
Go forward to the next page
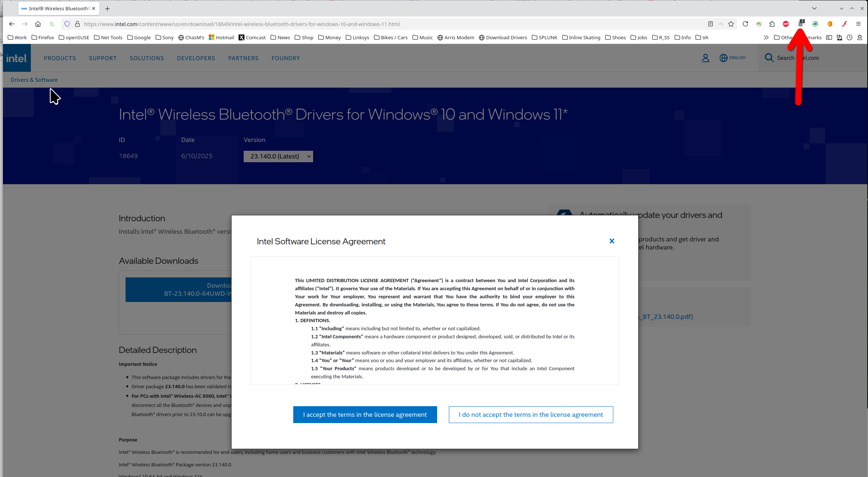(x=25, y=24)
